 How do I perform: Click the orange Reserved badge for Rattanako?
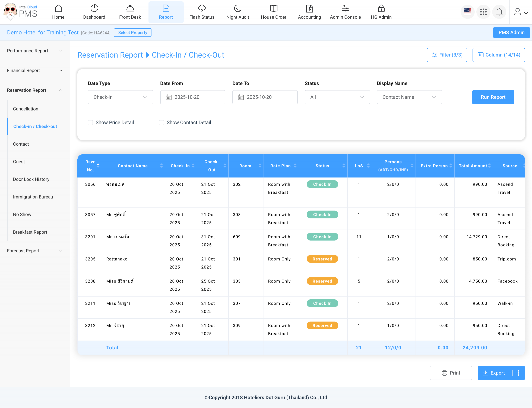[x=322, y=259]
